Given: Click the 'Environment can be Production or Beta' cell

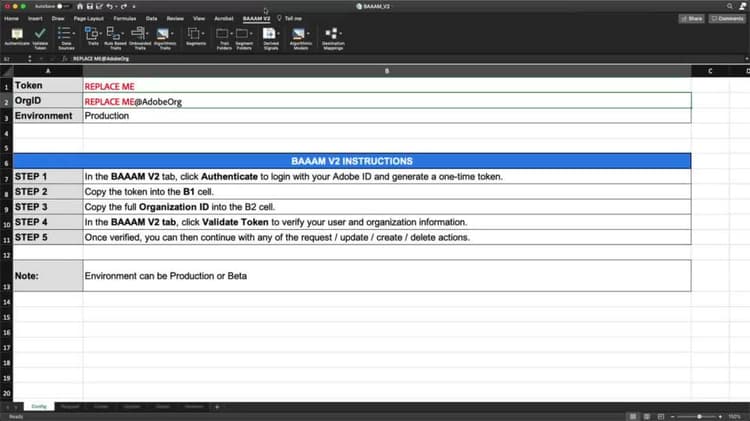Looking at the screenshot, I should click(x=387, y=276).
